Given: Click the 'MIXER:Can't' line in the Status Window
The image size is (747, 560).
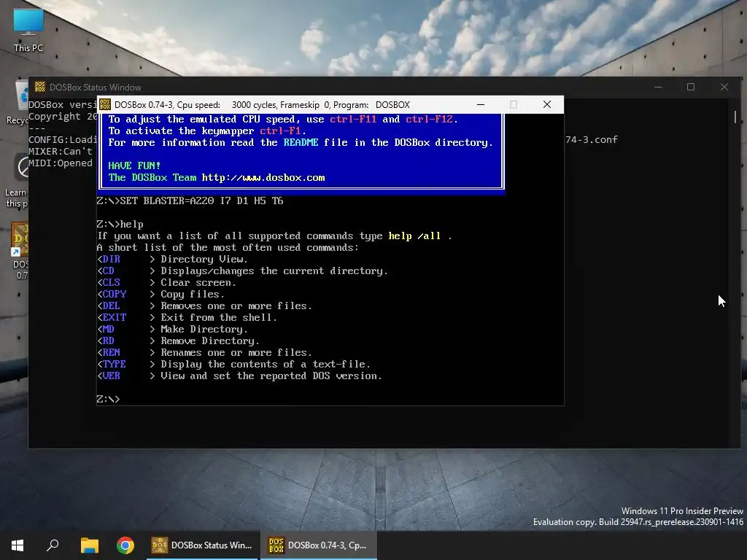Looking at the screenshot, I should pos(61,152).
